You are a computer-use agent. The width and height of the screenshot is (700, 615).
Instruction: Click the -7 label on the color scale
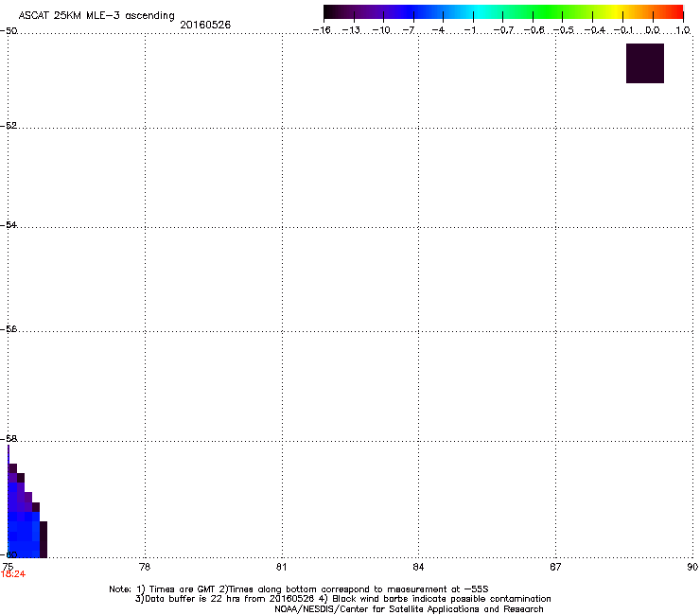(409, 30)
